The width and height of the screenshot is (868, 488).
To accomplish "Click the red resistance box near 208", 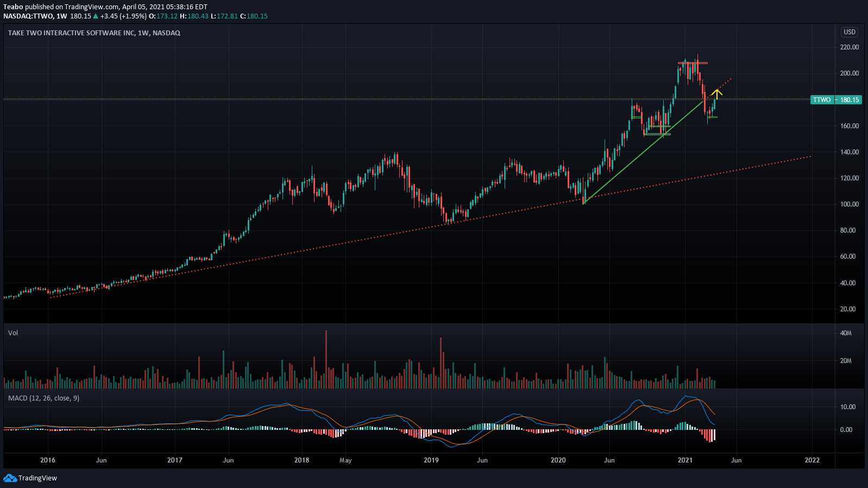I will coord(693,63).
